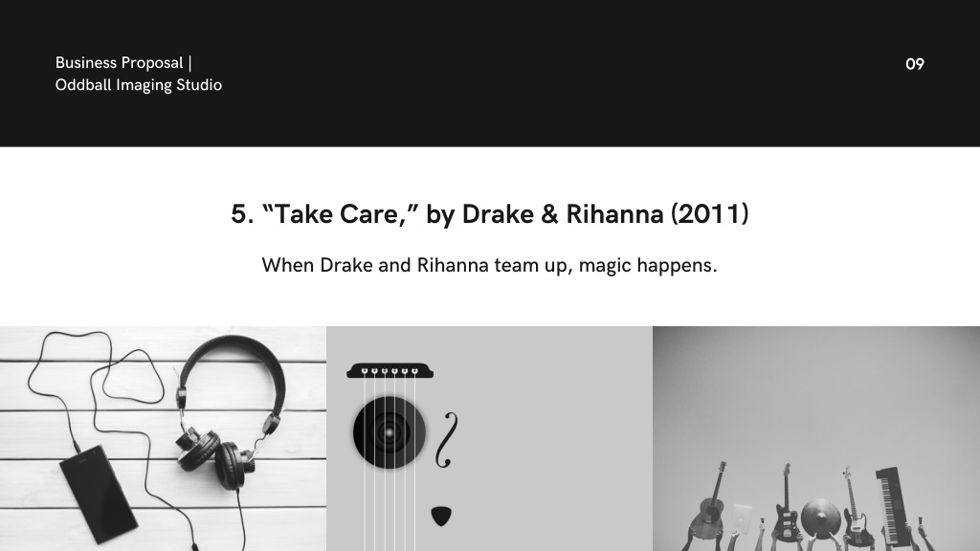This screenshot has width=980, height=551.
Task: Click the smartphone in the left photo
Action: click(100, 494)
